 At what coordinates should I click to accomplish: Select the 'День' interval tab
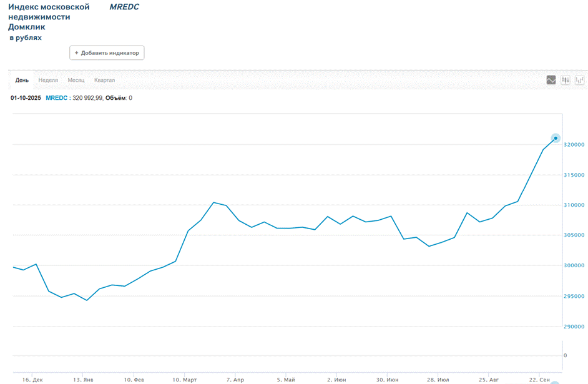(x=22, y=81)
